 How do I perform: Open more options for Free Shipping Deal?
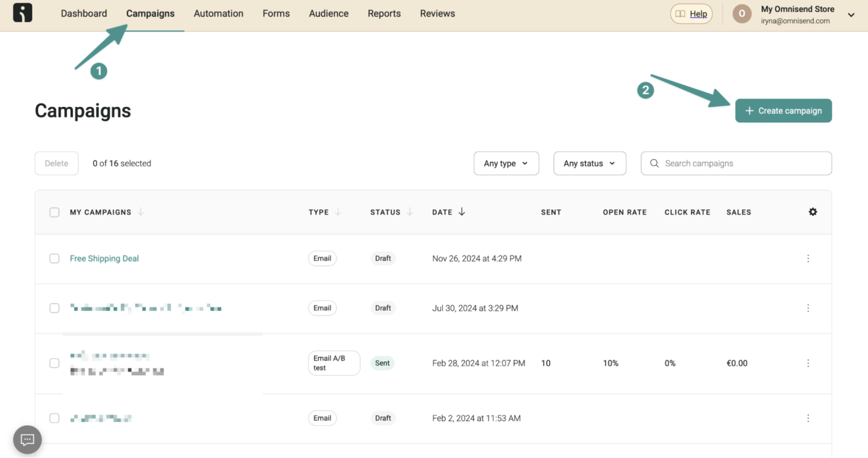pyautogui.click(x=808, y=259)
